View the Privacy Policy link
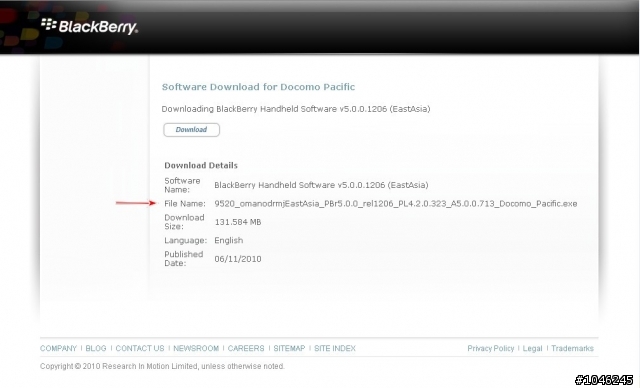This screenshot has width=640, height=388. (x=491, y=348)
